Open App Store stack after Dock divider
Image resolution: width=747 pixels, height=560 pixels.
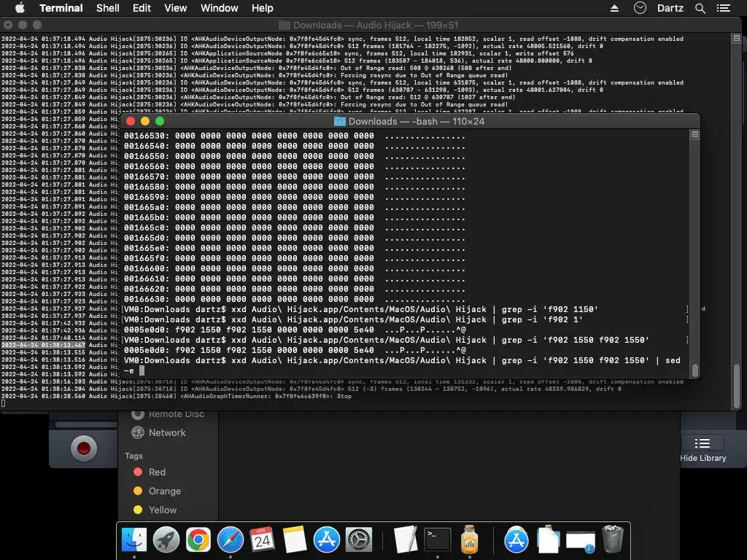tap(516, 540)
